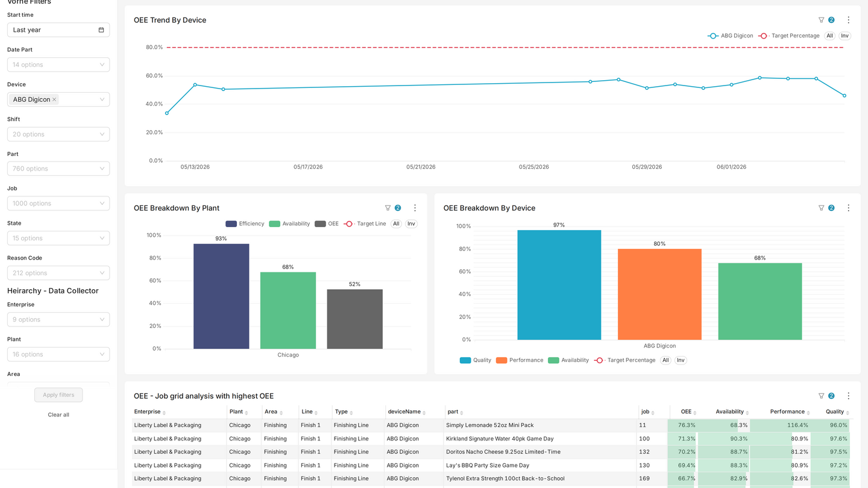Toggle Efficiency legend item in Plant chart

pos(245,224)
